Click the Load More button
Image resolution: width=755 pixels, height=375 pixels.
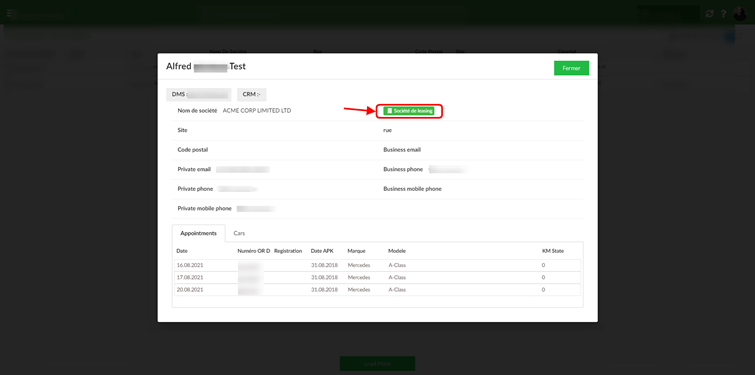point(378,363)
